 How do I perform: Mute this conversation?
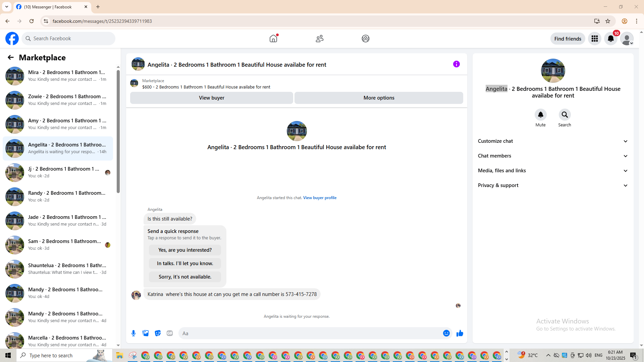pyautogui.click(x=540, y=115)
